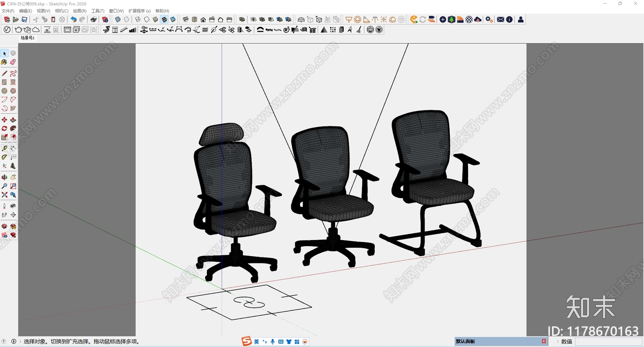The height and width of the screenshot is (347, 644).
Task: Select the Circle tool
Action: coord(4,91)
